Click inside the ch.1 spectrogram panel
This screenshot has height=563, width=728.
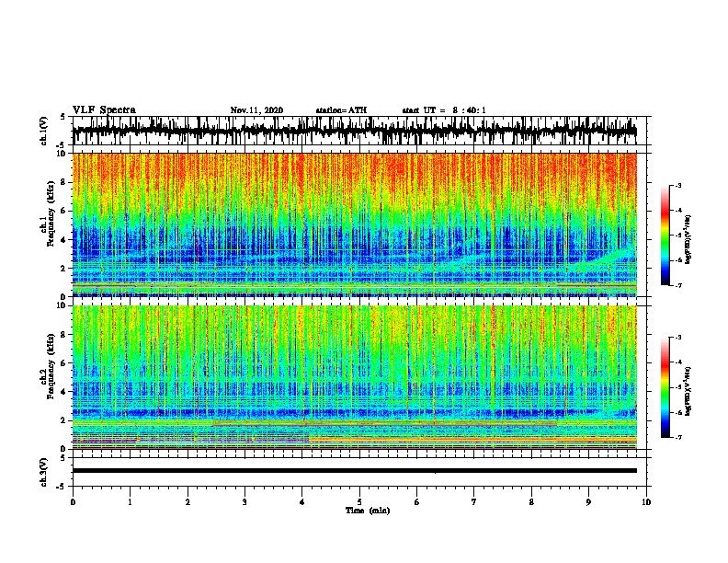pos(355,224)
